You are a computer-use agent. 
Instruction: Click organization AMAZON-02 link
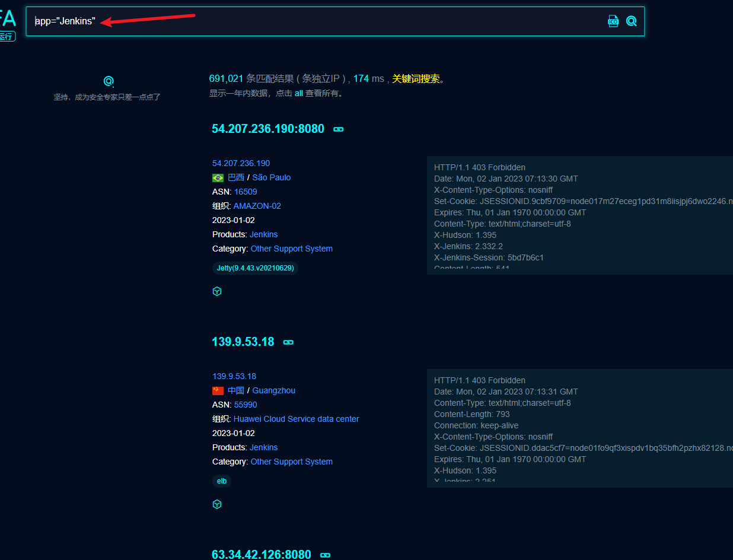tap(257, 206)
